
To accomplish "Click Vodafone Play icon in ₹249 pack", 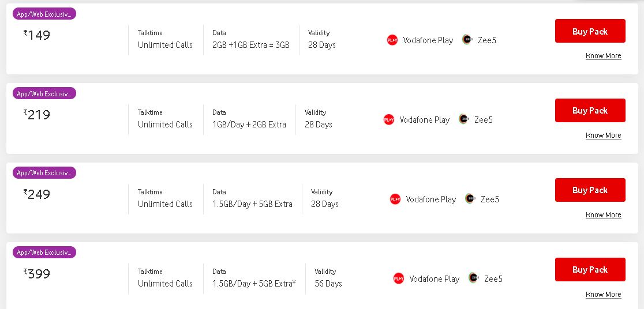I will [395, 199].
